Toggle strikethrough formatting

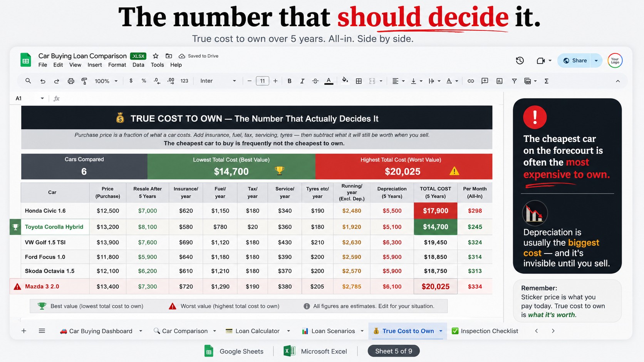[315, 81]
